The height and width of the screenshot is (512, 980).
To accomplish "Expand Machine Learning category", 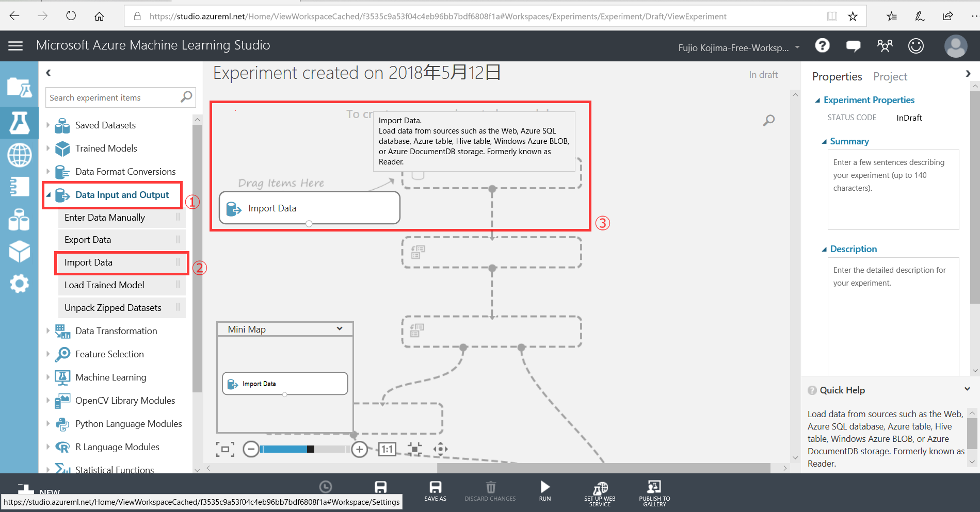I will tap(48, 377).
